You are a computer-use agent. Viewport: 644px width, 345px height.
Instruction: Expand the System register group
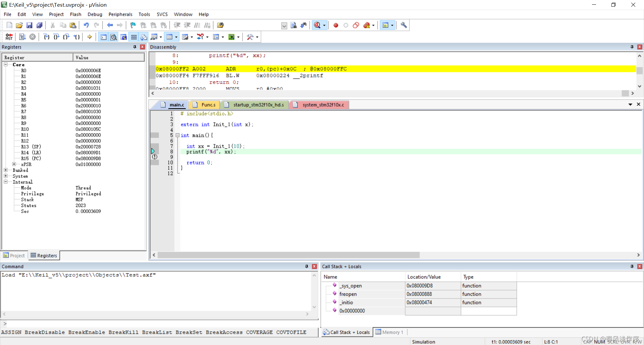click(x=6, y=176)
